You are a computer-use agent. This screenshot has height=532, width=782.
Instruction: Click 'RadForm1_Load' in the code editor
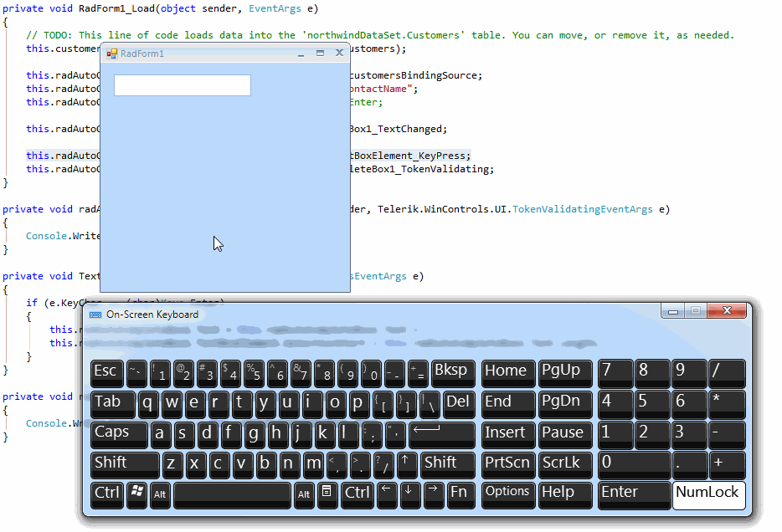tap(116, 8)
